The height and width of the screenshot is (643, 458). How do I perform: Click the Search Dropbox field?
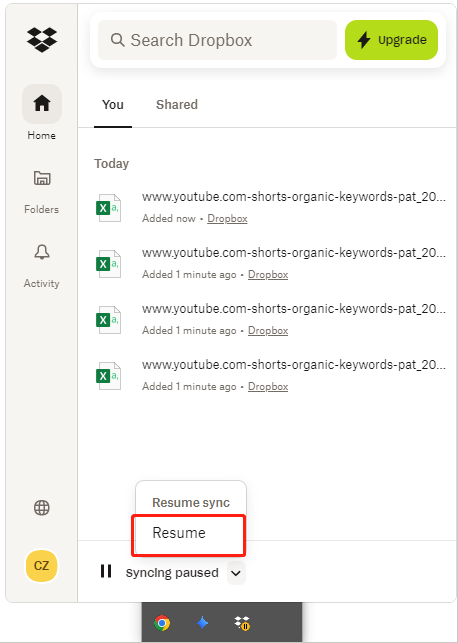(217, 40)
